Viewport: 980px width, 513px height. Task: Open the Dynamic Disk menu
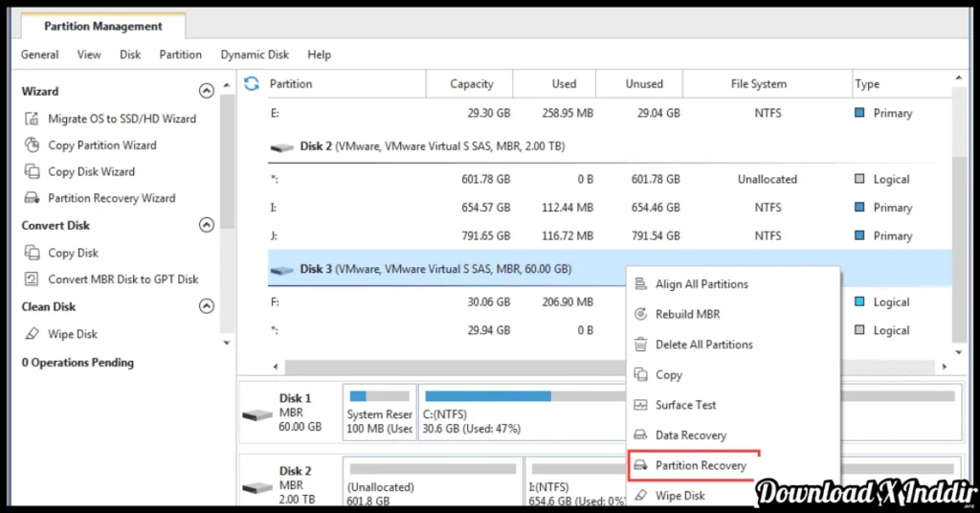coord(255,55)
